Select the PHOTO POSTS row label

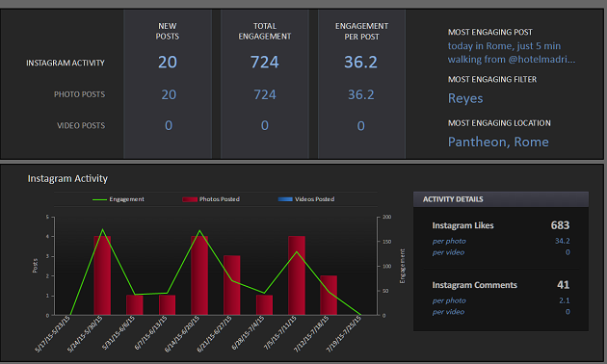point(79,94)
